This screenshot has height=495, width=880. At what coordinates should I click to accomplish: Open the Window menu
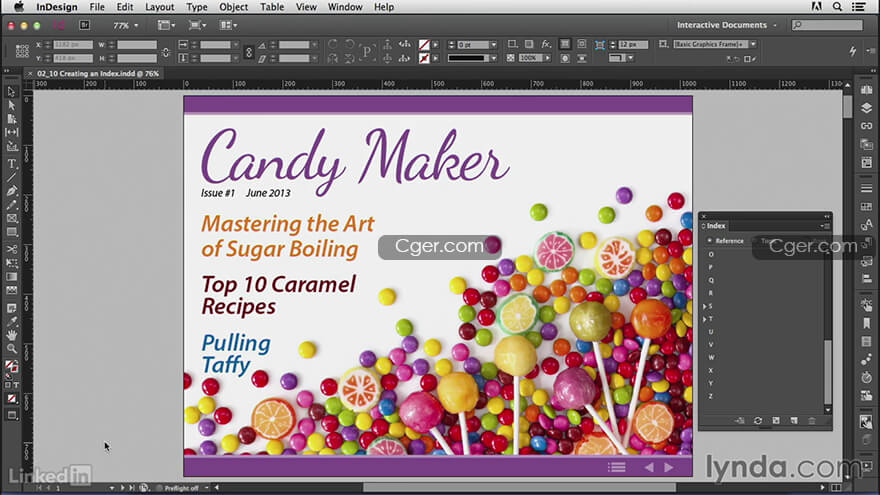click(x=345, y=7)
